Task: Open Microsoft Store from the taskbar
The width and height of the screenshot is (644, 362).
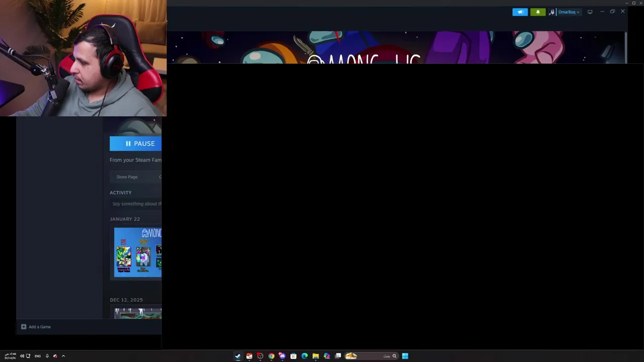Action: 293,356
